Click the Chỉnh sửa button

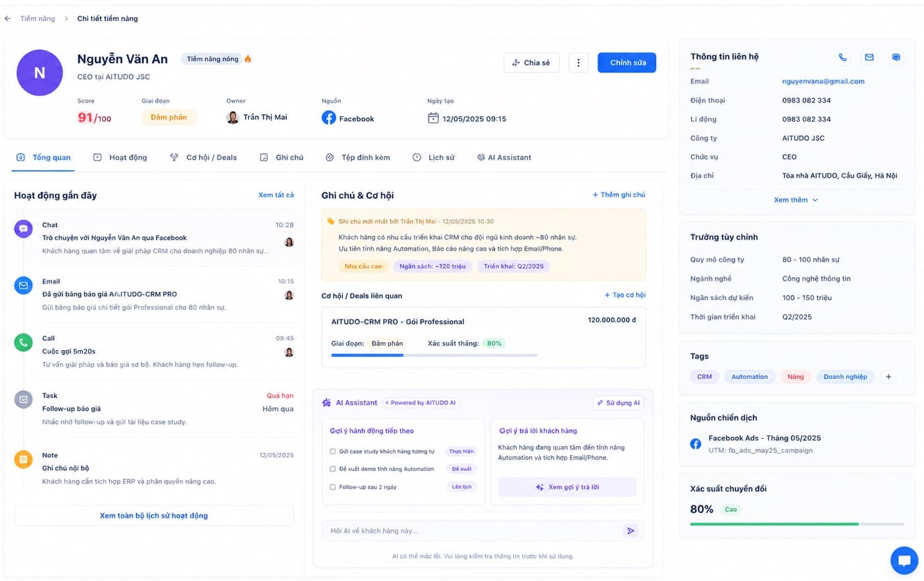coord(627,63)
